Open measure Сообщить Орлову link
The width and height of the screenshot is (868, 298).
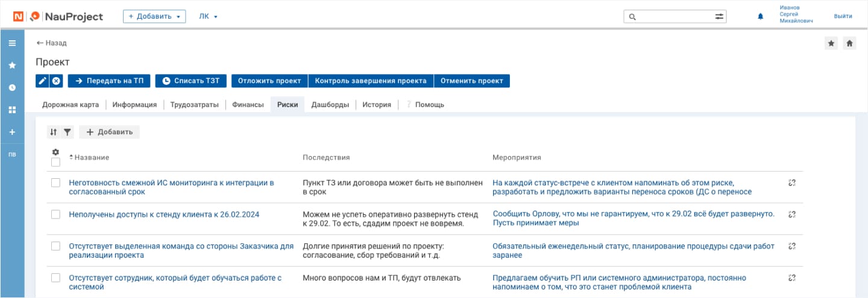click(634, 219)
